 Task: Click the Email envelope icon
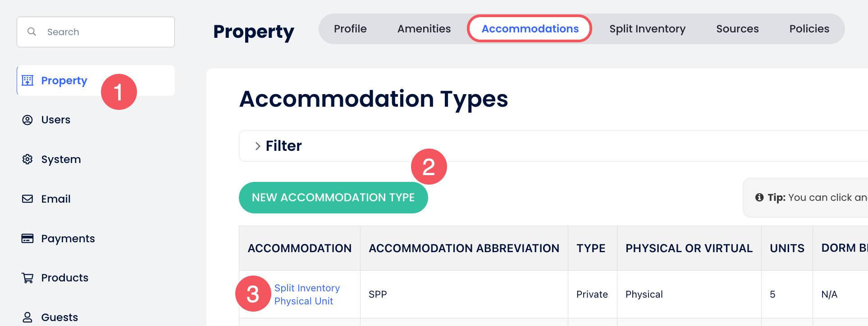[x=27, y=199]
